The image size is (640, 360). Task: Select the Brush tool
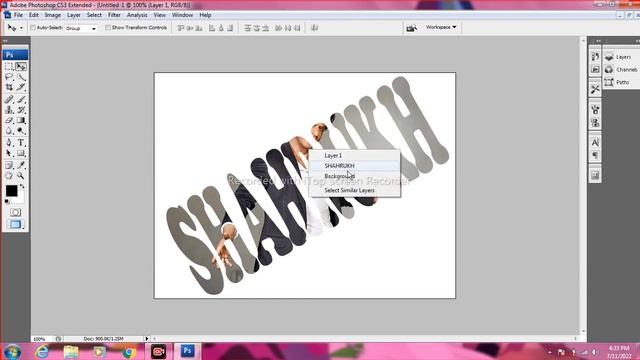click(21, 99)
